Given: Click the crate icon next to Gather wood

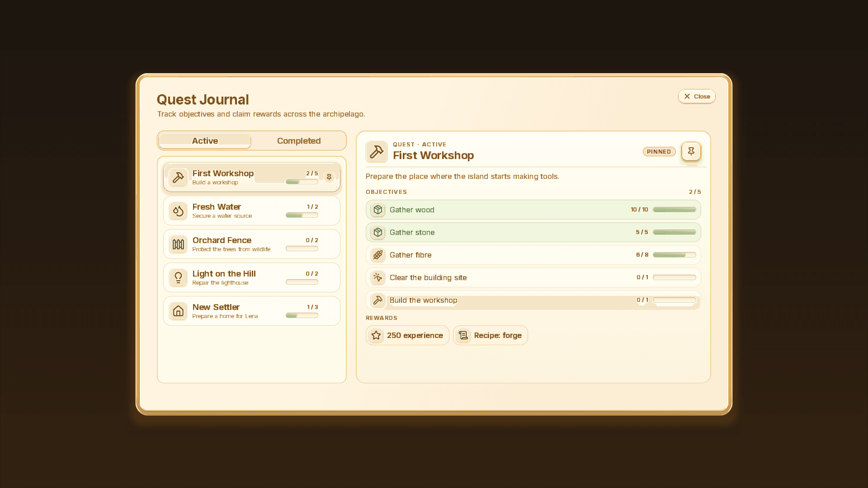Looking at the screenshot, I should (x=378, y=210).
